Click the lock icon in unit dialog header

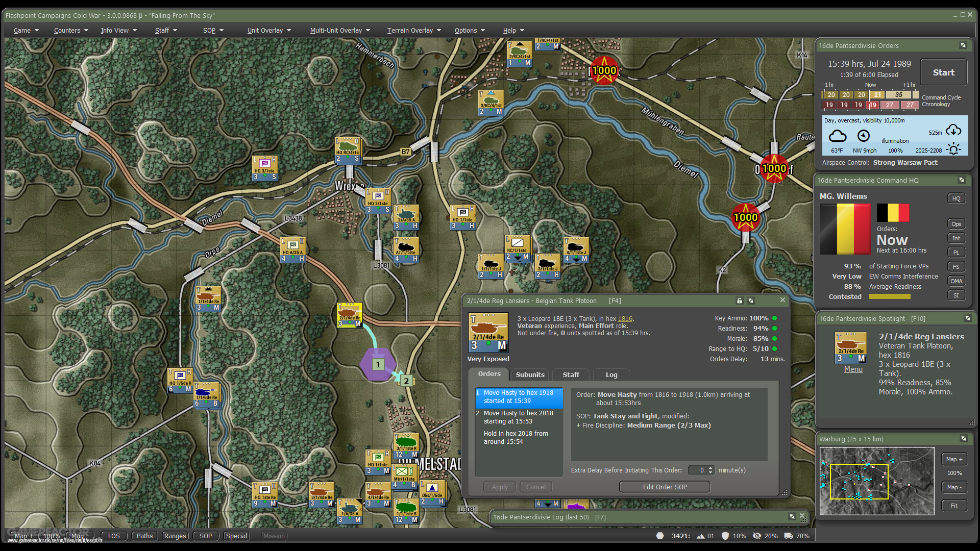[x=739, y=301]
